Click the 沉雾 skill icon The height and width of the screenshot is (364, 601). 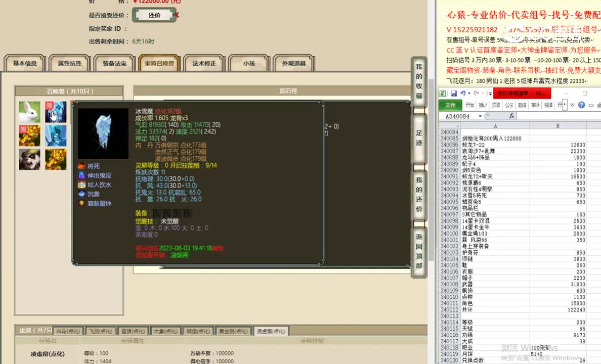(81, 194)
